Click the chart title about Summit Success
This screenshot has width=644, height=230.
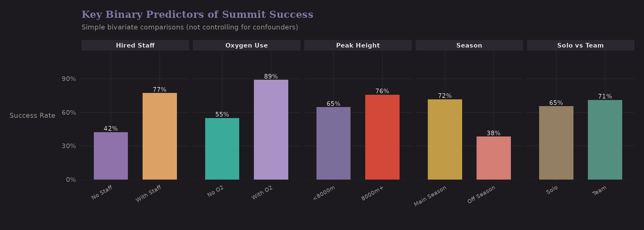(x=197, y=14)
